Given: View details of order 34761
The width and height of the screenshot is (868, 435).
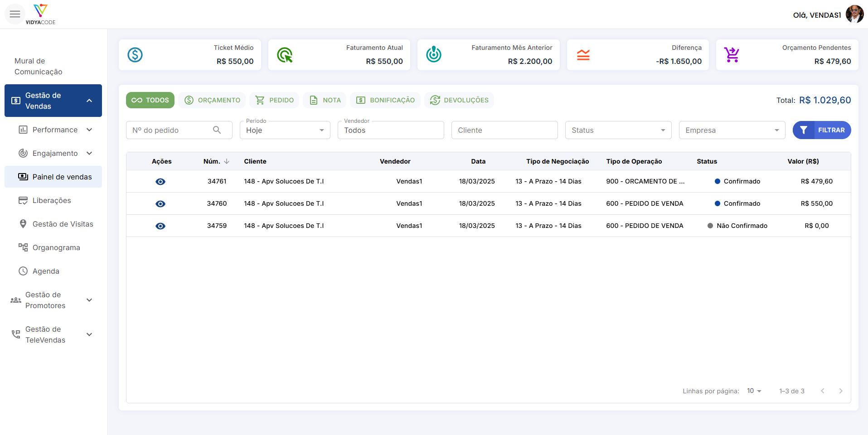Looking at the screenshot, I should point(160,182).
